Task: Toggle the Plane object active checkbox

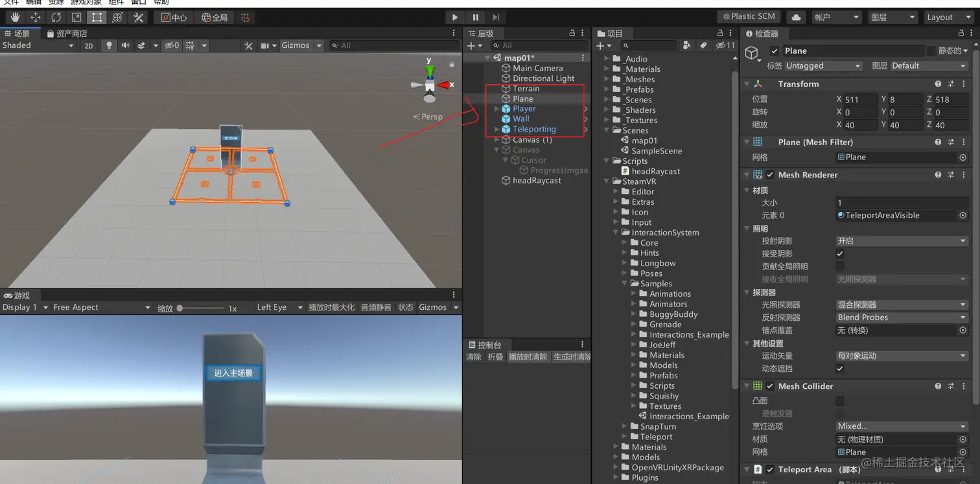Action: coord(774,51)
